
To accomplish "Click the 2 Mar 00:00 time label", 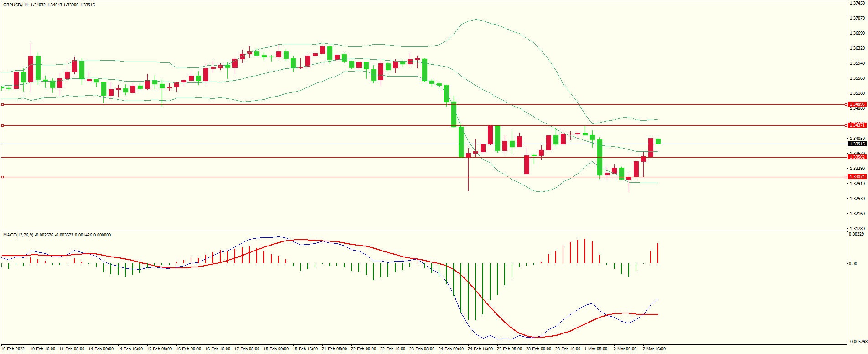I will [x=625, y=349].
